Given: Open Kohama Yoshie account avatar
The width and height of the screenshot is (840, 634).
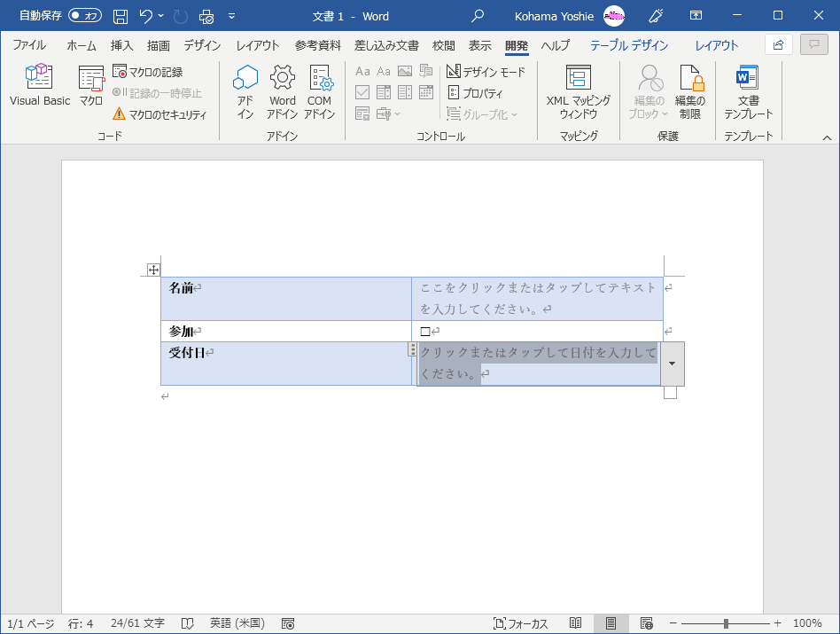Looking at the screenshot, I should click(614, 16).
